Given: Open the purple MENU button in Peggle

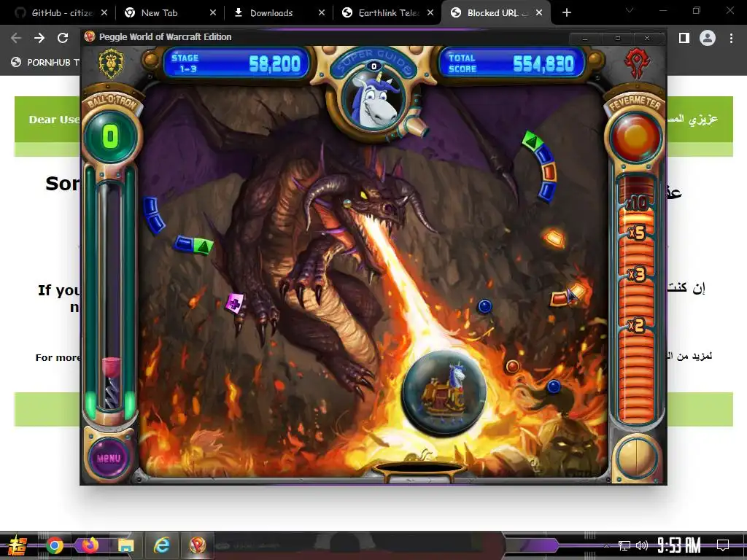Looking at the screenshot, I should click(x=109, y=458).
